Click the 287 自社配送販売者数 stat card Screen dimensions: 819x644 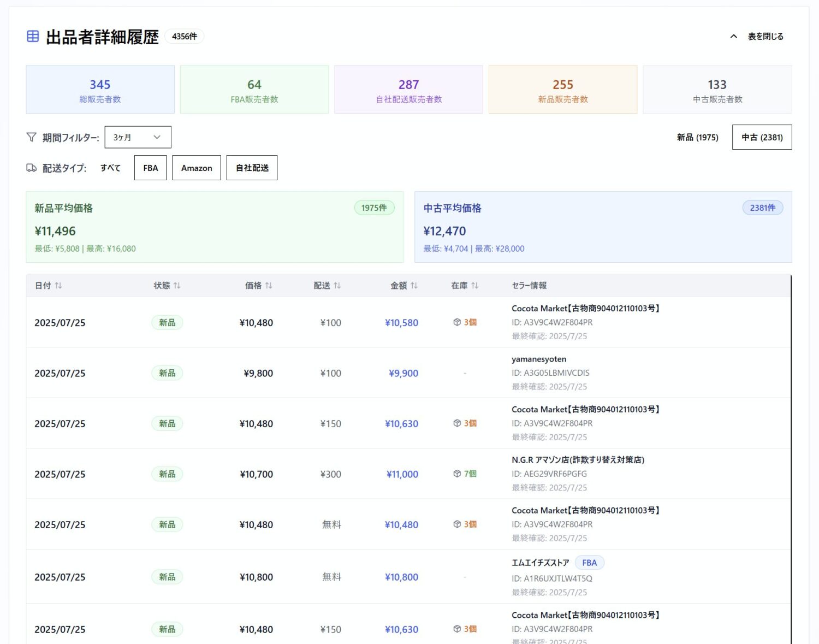pos(409,90)
